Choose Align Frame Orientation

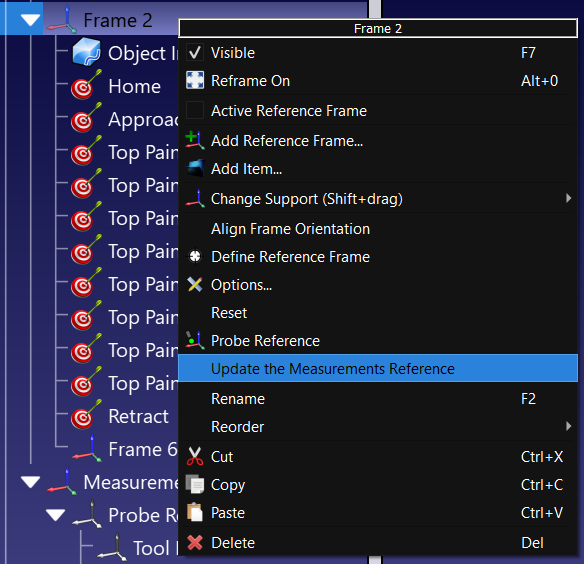[x=290, y=229]
